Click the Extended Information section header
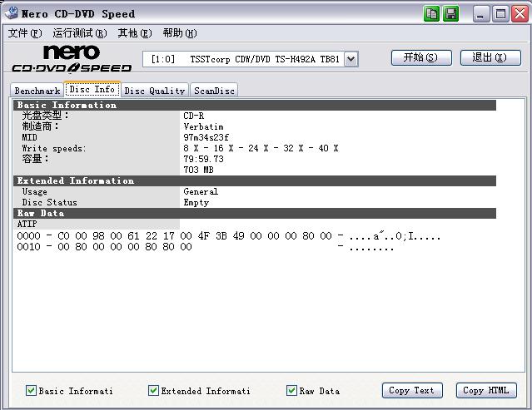Image resolution: width=532 pixels, height=410 pixels. (255, 180)
